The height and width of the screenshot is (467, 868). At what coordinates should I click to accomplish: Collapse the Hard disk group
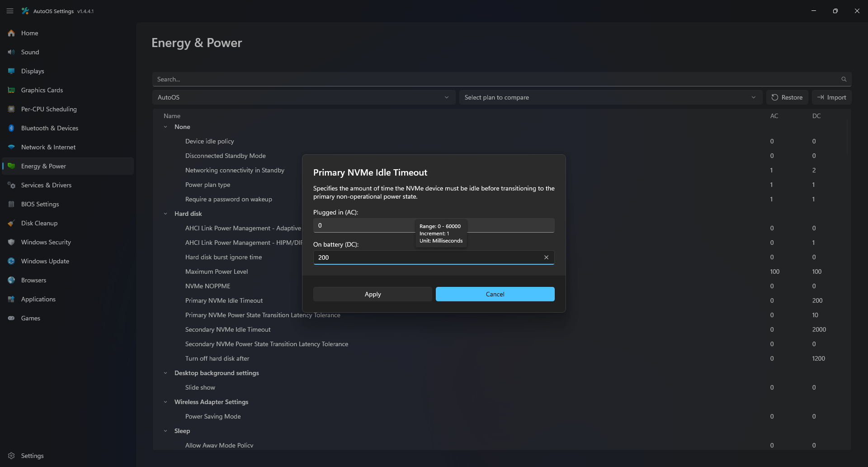tap(165, 214)
